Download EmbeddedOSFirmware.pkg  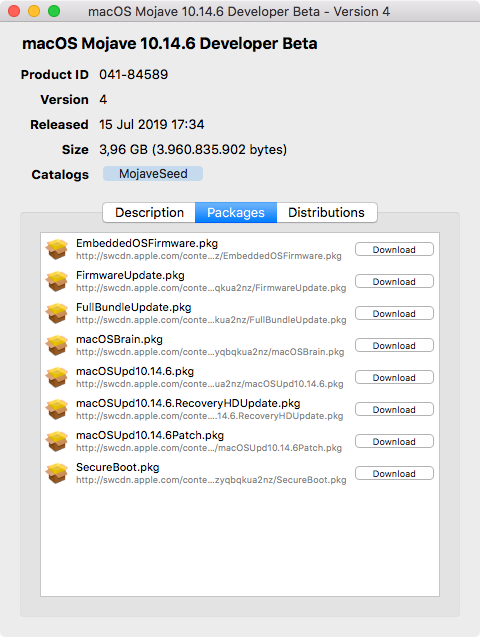coord(394,249)
